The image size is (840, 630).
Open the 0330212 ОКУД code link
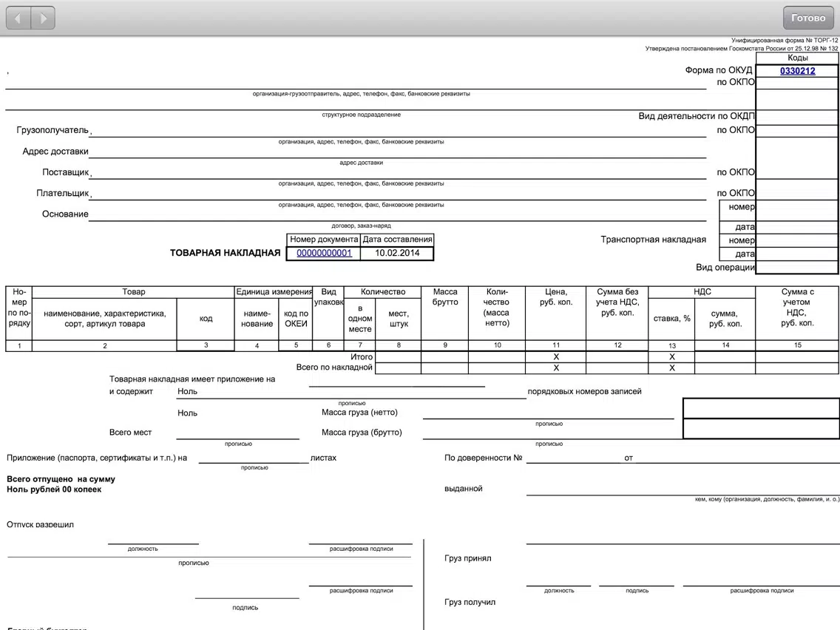click(x=797, y=71)
